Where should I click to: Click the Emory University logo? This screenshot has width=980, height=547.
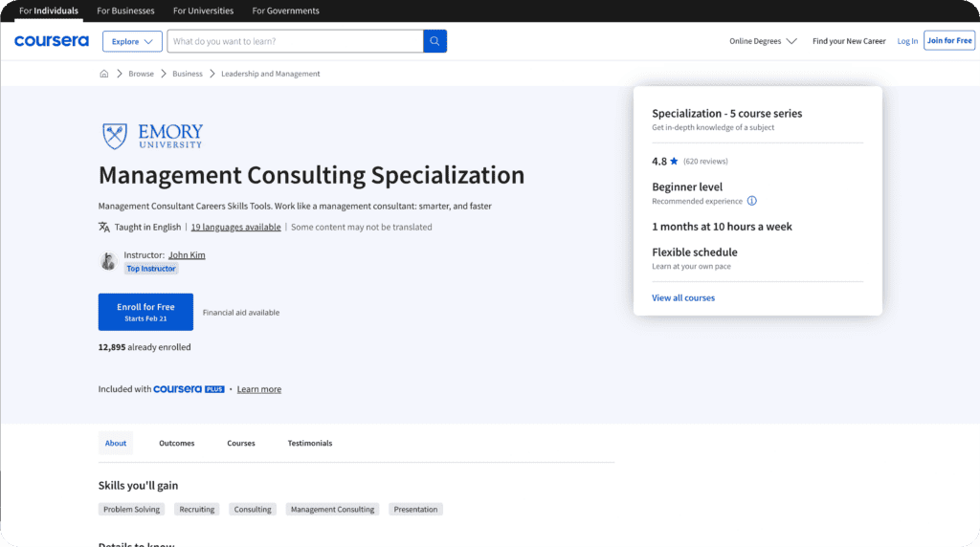tap(153, 136)
